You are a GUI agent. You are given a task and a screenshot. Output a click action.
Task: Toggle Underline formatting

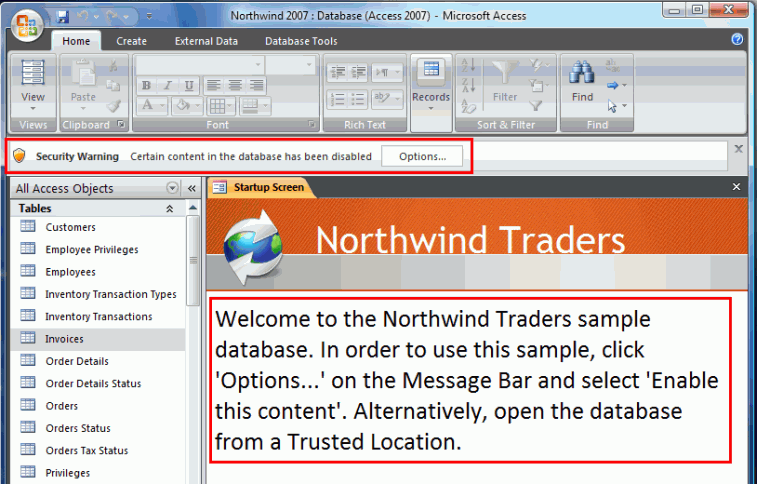click(x=189, y=85)
